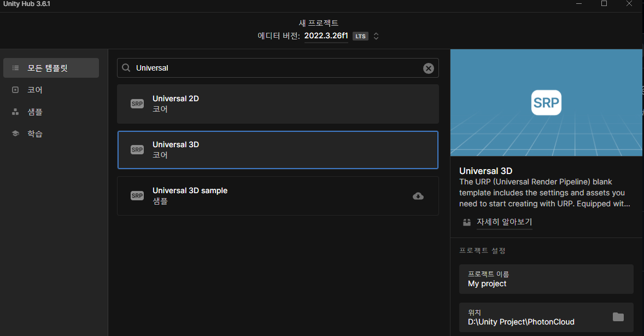Click the magnifier icon in search box
Screen dimensions: 644x336
point(126,68)
